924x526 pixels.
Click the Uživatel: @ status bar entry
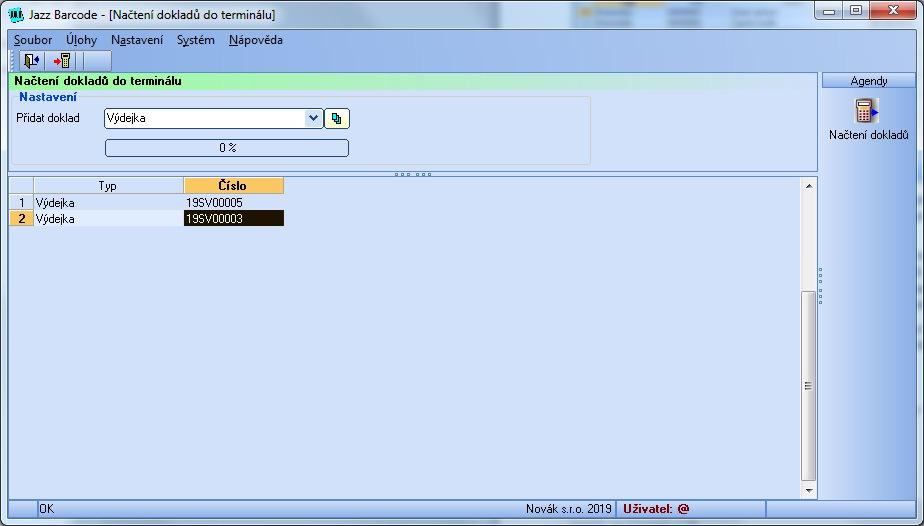click(x=655, y=508)
